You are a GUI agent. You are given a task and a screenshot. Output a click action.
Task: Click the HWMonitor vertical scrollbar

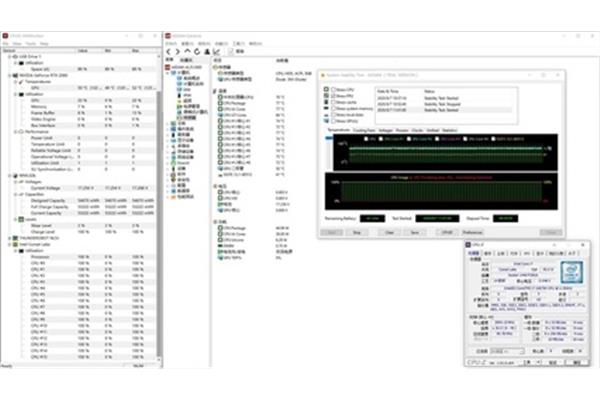[x=159, y=222]
